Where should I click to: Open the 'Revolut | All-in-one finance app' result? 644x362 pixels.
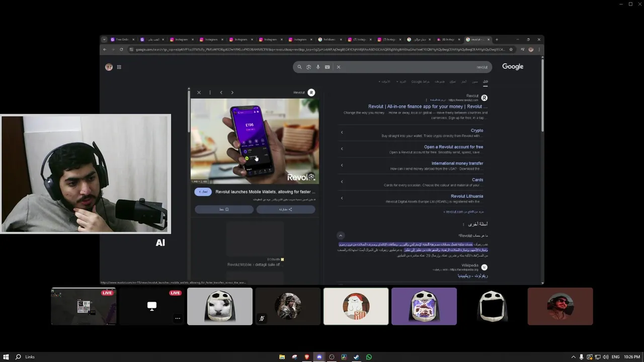pyautogui.click(x=428, y=107)
